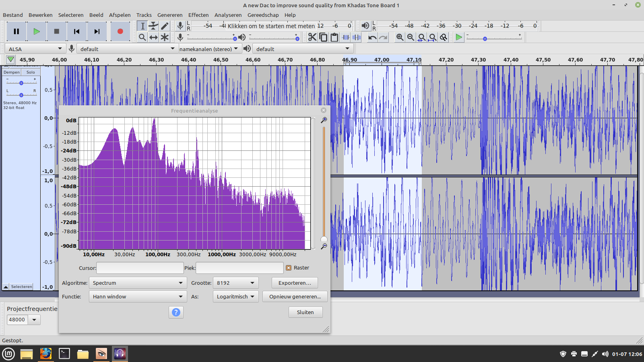Open the Grootte 8192 size dropdown

click(235, 283)
